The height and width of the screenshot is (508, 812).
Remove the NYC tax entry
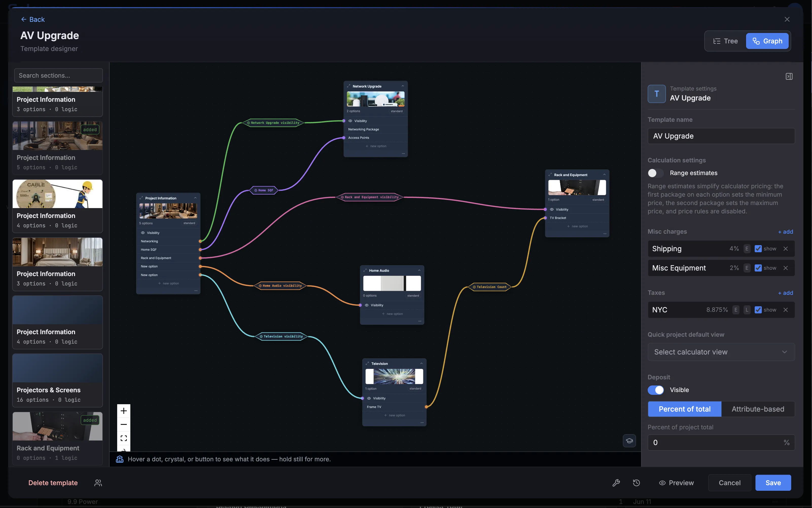click(785, 310)
